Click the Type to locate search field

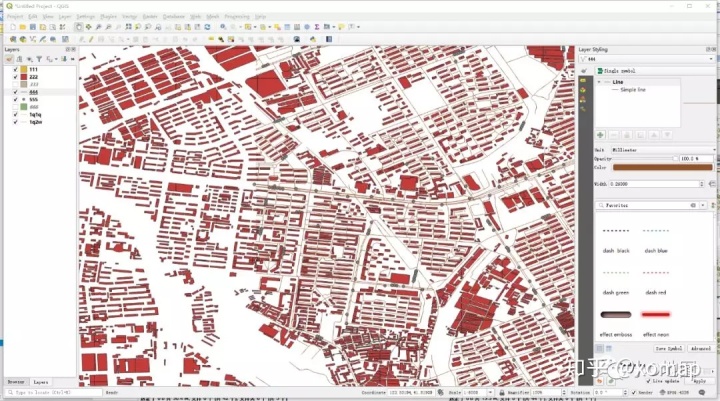click(x=54, y=393)
